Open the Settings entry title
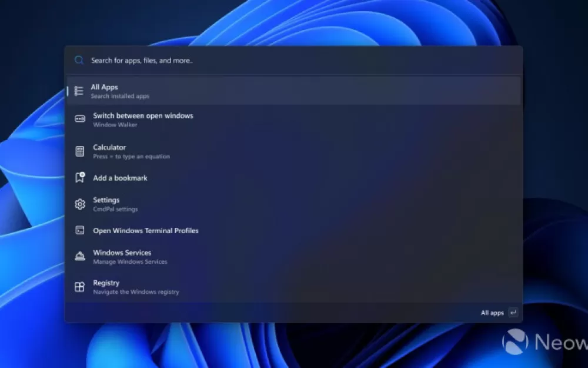Viewport: 588px width, 368px height. pos(106,200)
